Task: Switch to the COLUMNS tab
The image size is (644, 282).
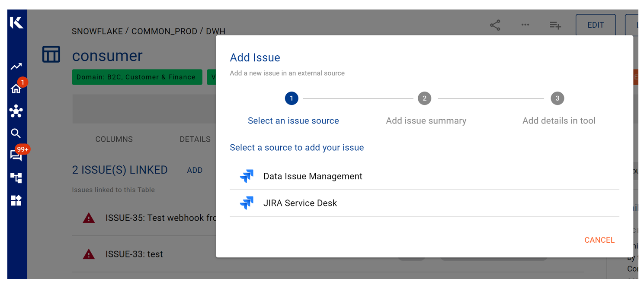Action: (114, 139)
